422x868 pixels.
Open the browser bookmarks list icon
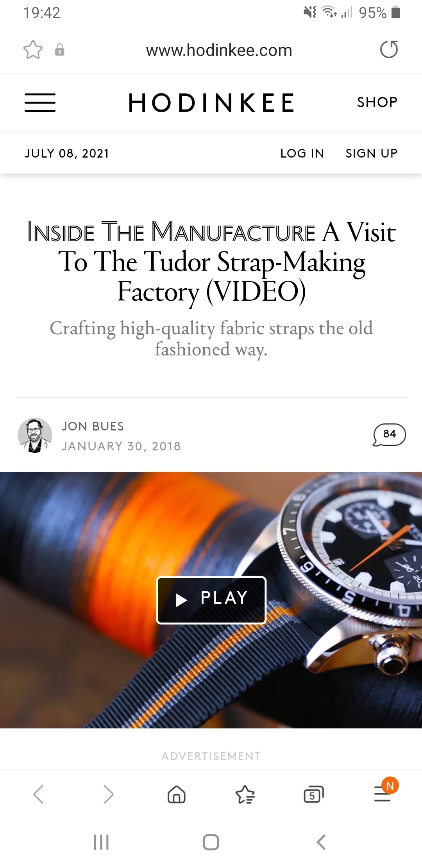245,794
